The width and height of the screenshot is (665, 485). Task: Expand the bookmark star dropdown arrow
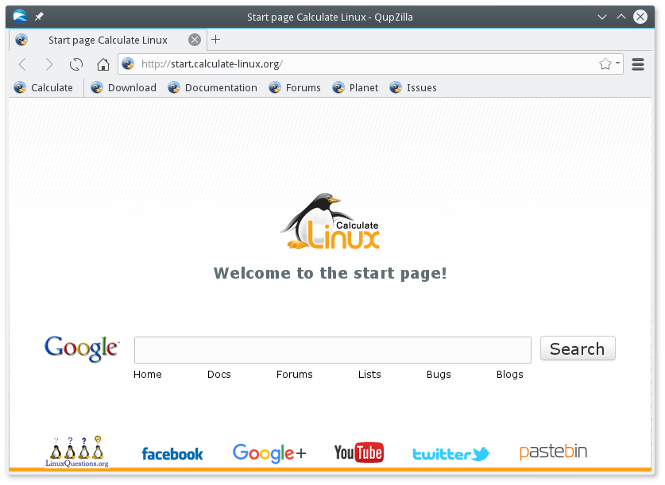click(x=618, y=63)
